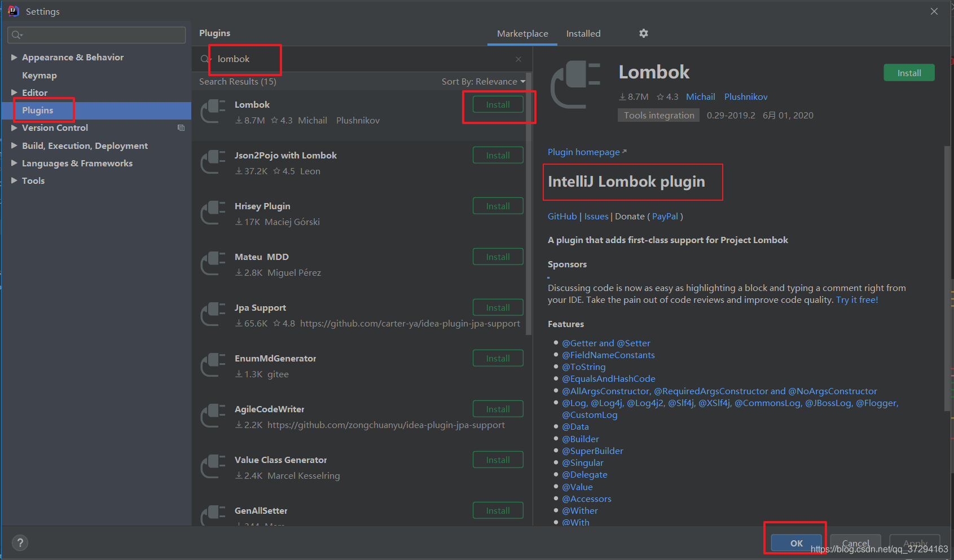Screen dimensions: 954x560
Task: Open the help question mark icon
Action: (x=20, y=543)
